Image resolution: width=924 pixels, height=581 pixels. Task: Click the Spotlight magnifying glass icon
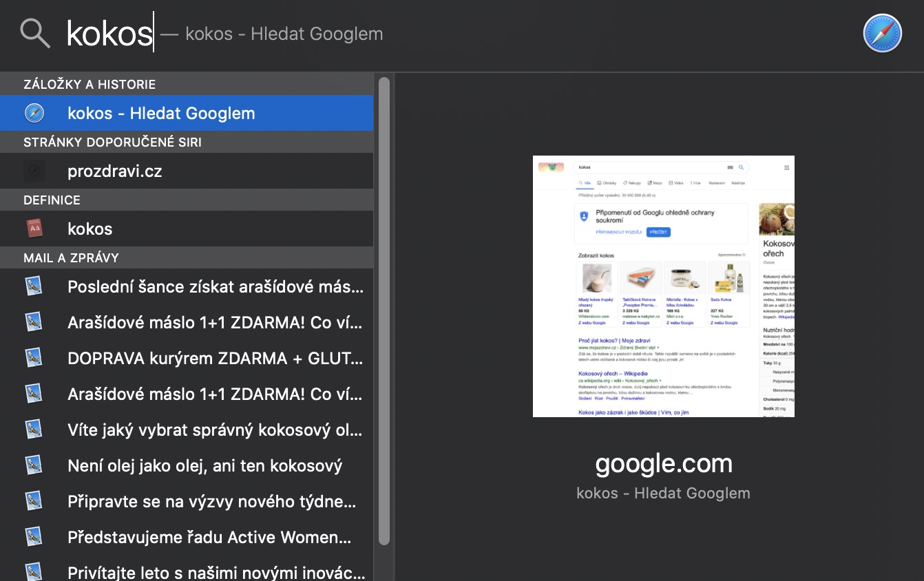point(35,33)
